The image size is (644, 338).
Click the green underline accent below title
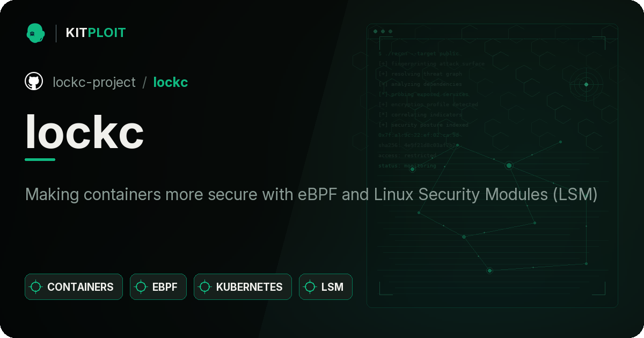[x=40, y=159]
